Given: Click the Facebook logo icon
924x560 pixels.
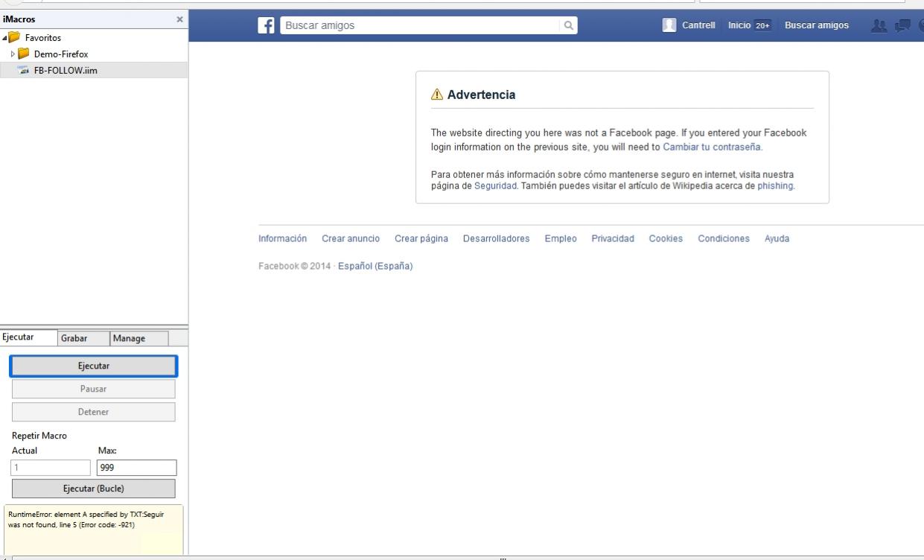Looking at the screenshot, I should pyautogui.click(x=266, y=25).
